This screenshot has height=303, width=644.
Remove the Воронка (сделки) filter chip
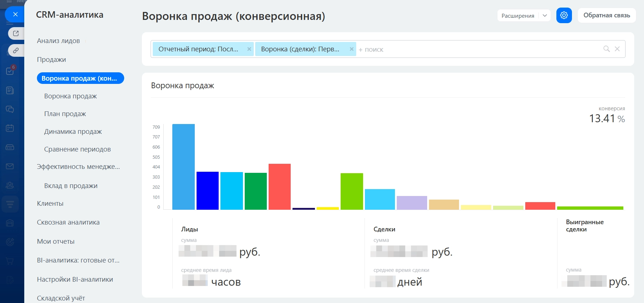coord(352,49)
